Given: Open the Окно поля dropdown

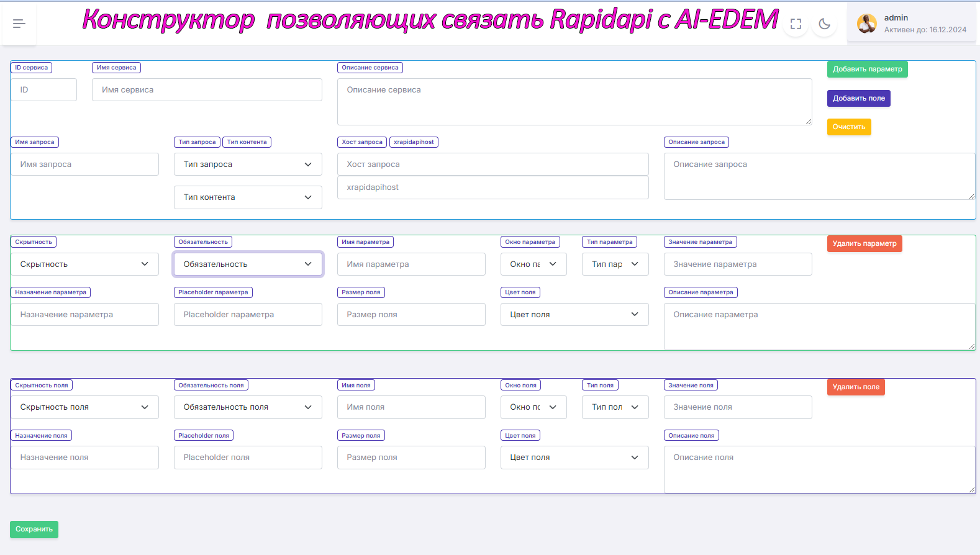Looking at the screenshot, I should click(533, 407).
